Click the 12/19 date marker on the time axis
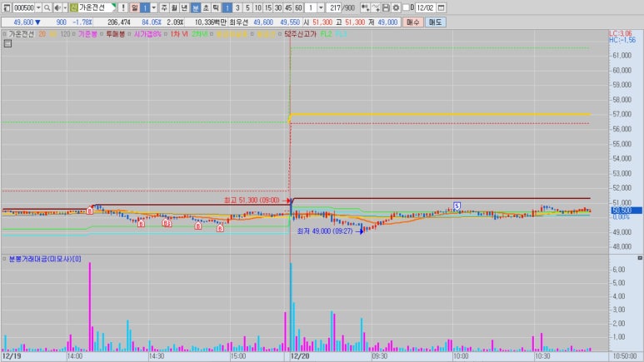This screenshot has height=362, width=644. (12, 356)
